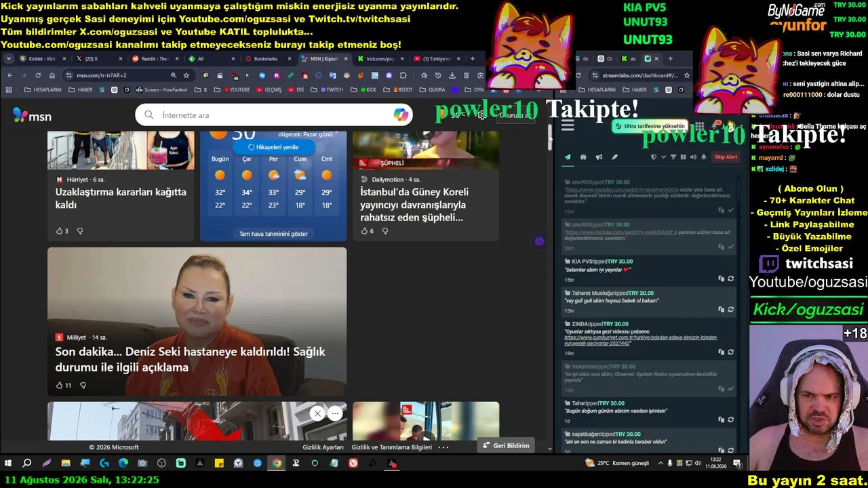This screenshot has width=868, height=488.
Task: Like the Deniz Seki news story
Action: pyautogui.click(x=59, y=385)
